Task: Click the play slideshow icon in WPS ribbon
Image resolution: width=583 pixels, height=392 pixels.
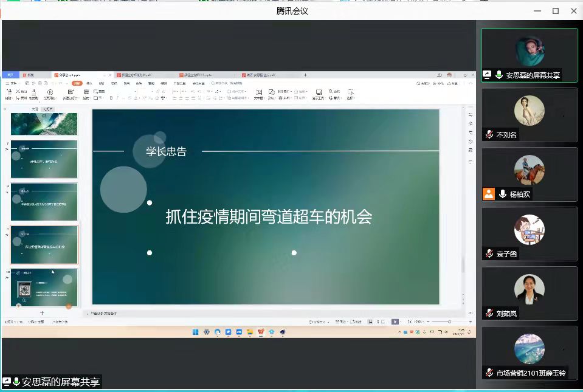Action: tap(50, 92)
